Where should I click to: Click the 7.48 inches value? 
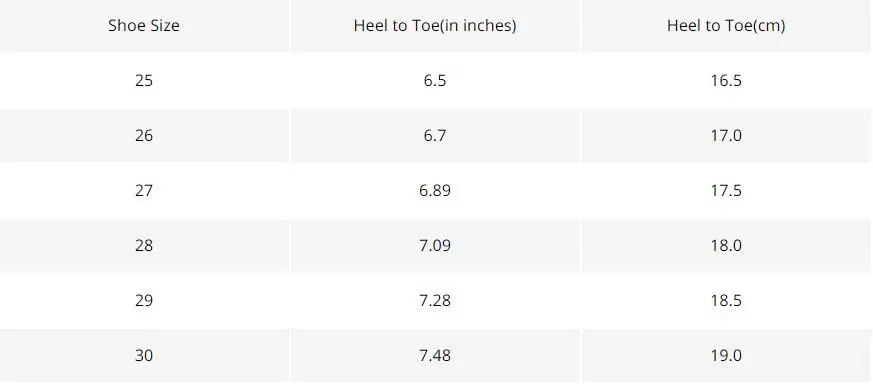coord(435,356)
